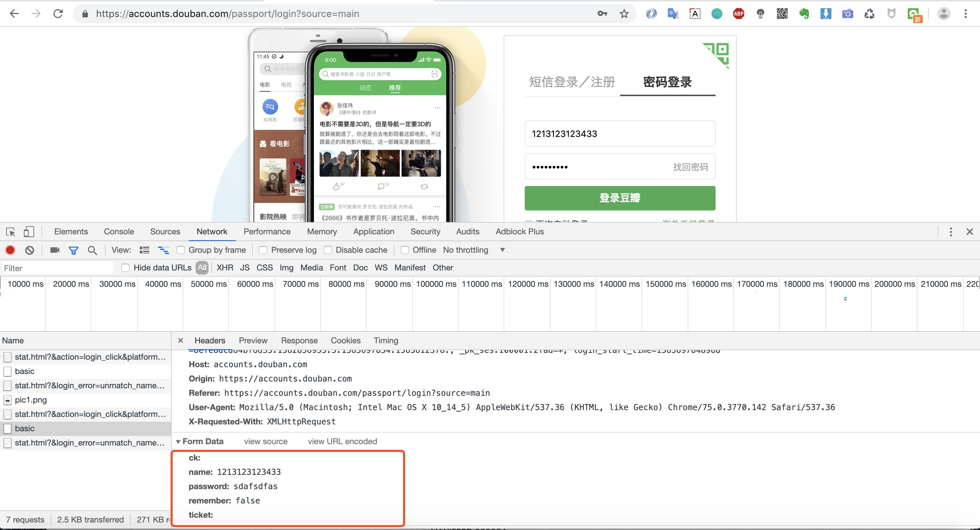
Task: Close the DevTools panel
Action: (970, 232)
